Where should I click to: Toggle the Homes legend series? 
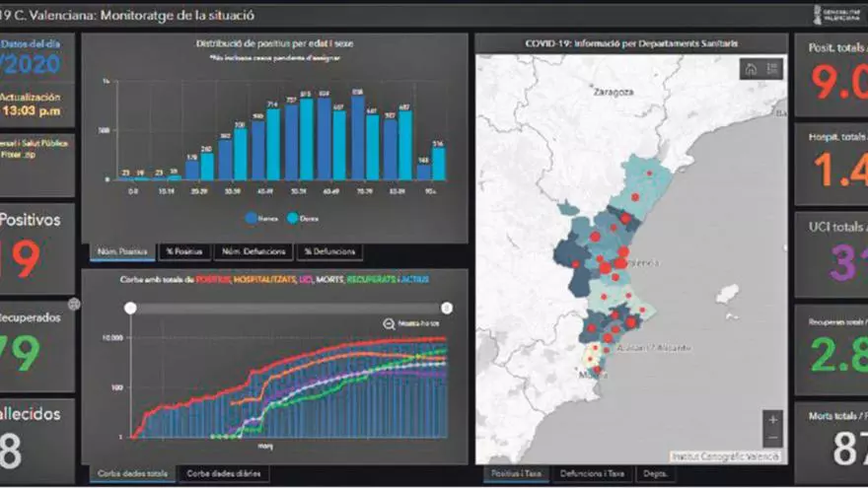[x=253, y=218]
